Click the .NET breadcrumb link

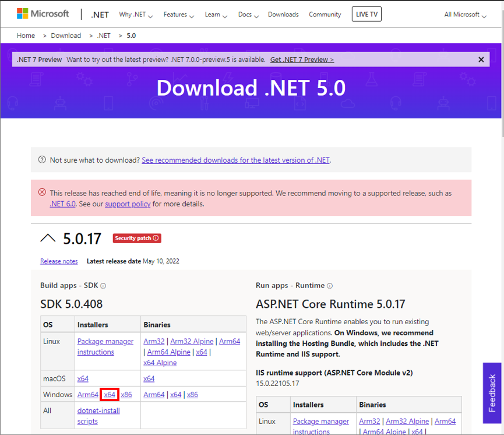click(x=104, y=36)
